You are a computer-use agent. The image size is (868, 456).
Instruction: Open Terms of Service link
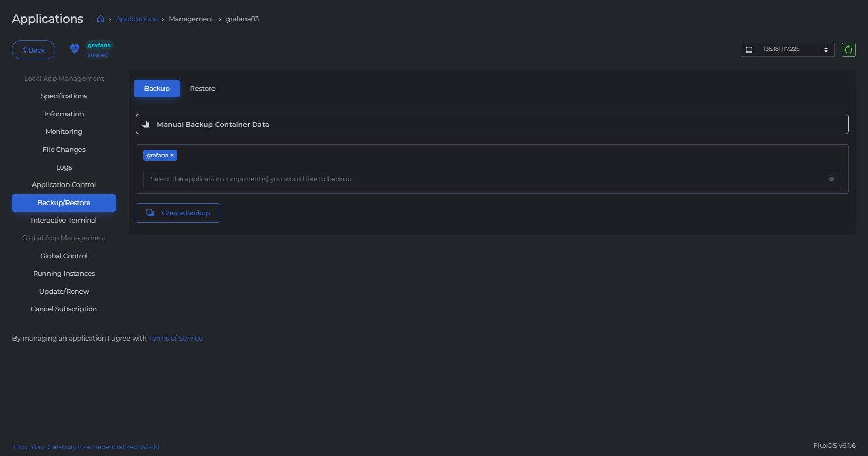coord(175,339)
